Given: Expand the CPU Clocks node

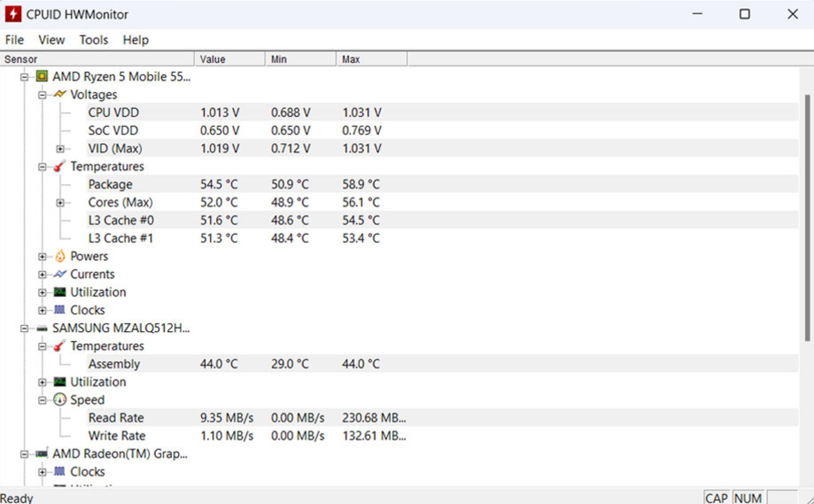Looking at the screenshot, I should 42,310.
